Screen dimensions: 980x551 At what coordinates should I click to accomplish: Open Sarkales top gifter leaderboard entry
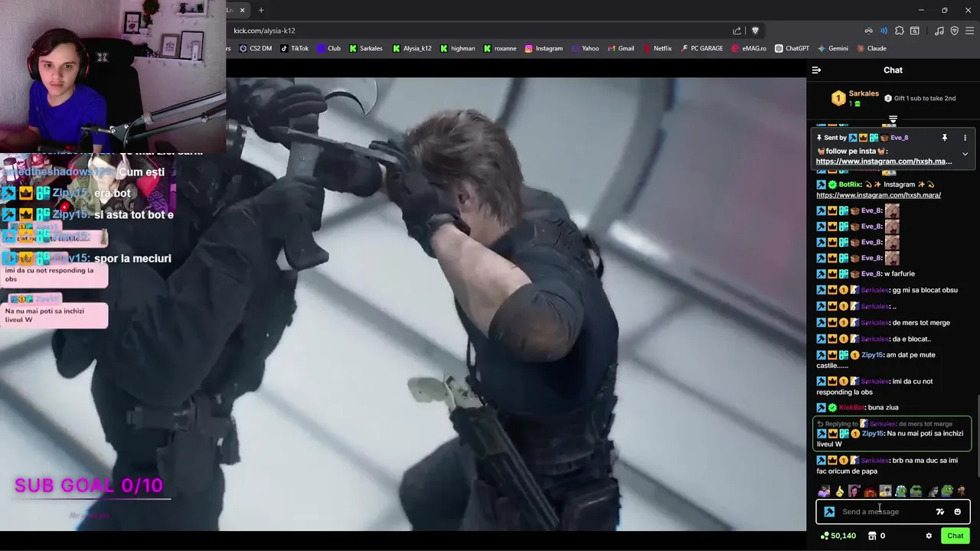click(856, 98)
